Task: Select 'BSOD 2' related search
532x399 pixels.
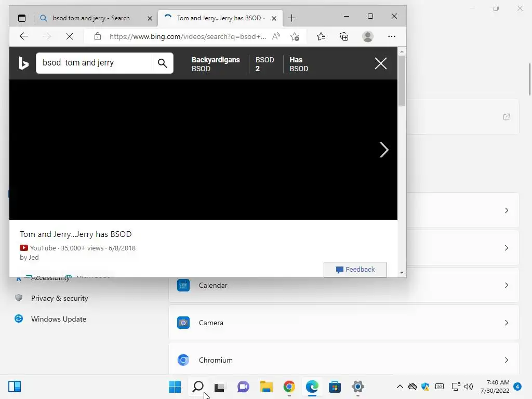Action: tap(264, 64)
